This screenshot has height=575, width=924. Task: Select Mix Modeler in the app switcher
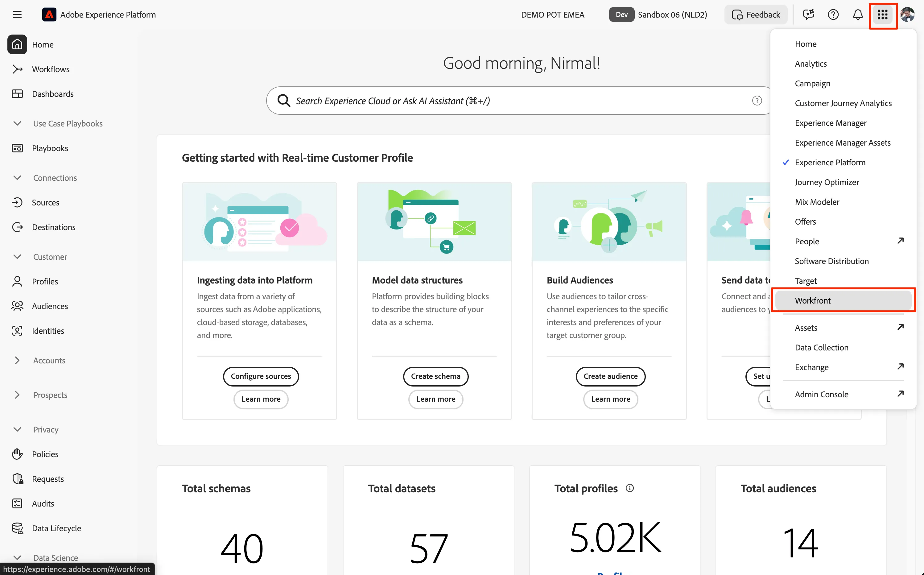(x=843, y=202)
